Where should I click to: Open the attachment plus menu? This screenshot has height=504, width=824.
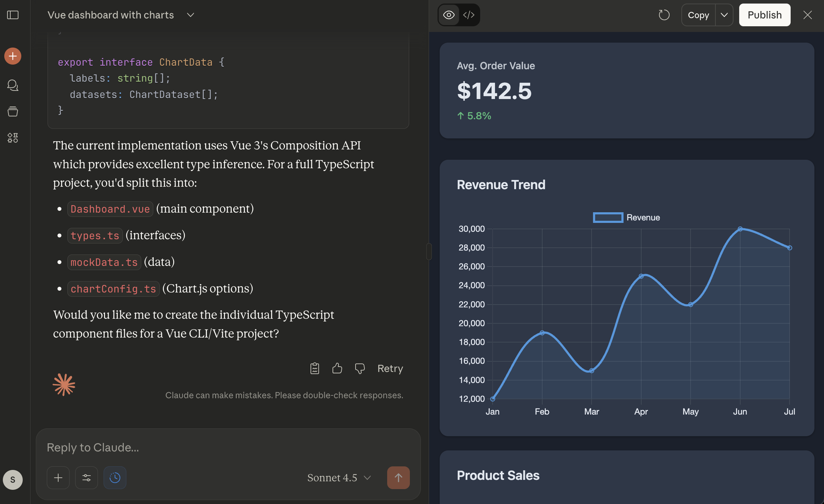point(58,478)
